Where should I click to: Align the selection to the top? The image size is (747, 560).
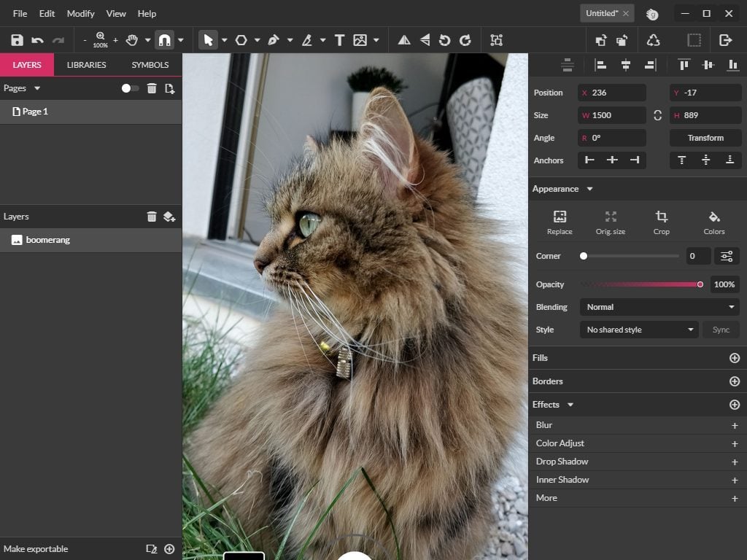pos(684,65)
